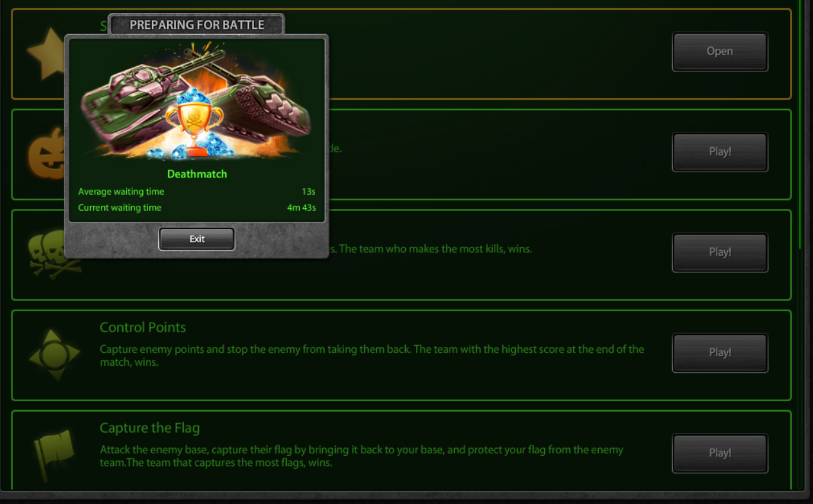
Task: Open the starred top row item
Action: point(720,51)
